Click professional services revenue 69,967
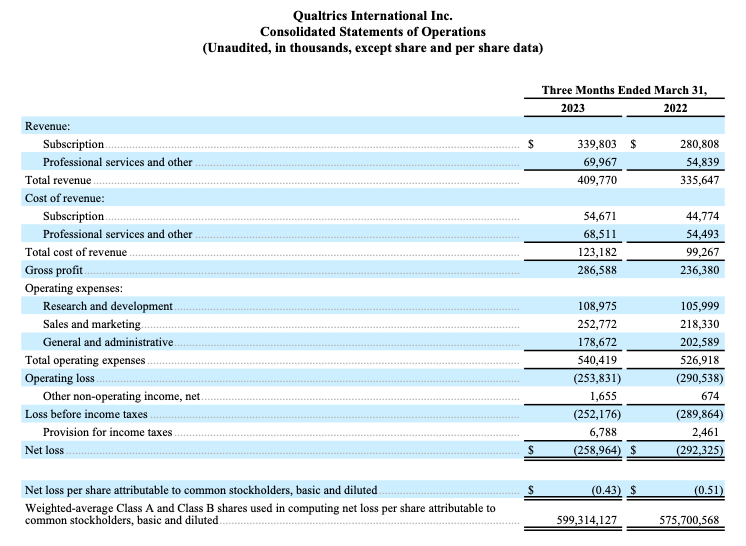Viewport: 746px width, 546px height. coord(600,162)
